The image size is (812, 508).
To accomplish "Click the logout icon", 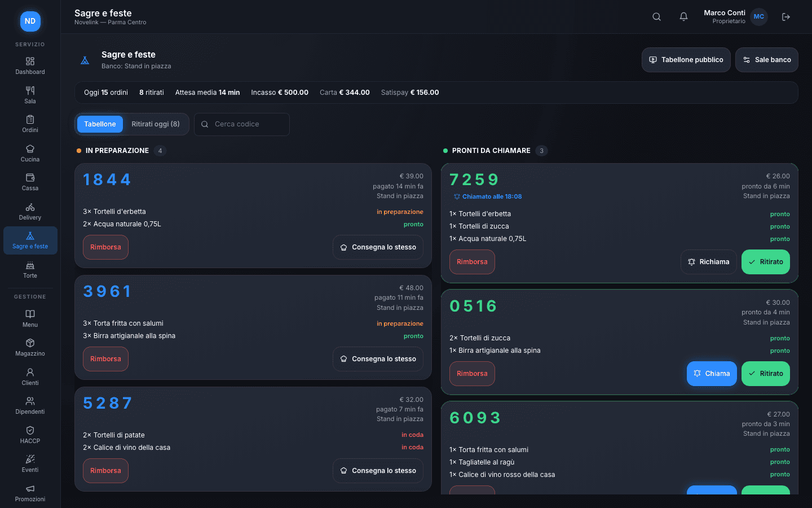I will [x=786, y=17].
